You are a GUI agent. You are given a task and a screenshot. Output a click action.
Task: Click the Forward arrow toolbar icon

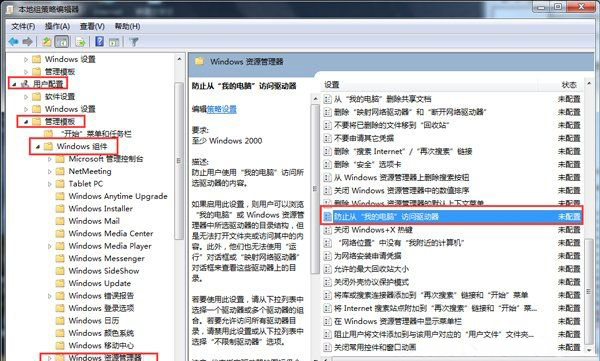coord(27,41)
